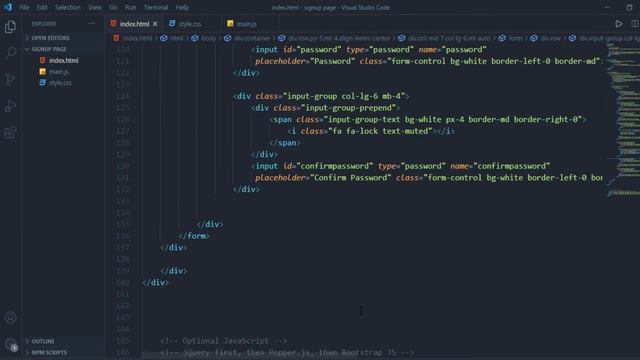Open the Go menu
This screenshot has width=640, height=360.
pos(113,7)
